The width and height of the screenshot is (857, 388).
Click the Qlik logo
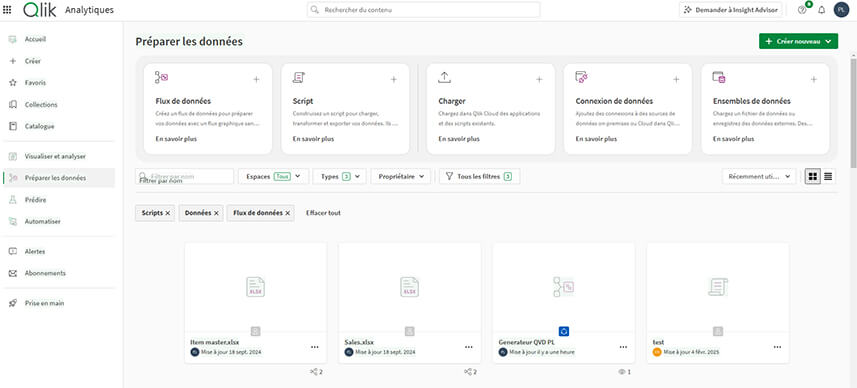coord(39,10)
